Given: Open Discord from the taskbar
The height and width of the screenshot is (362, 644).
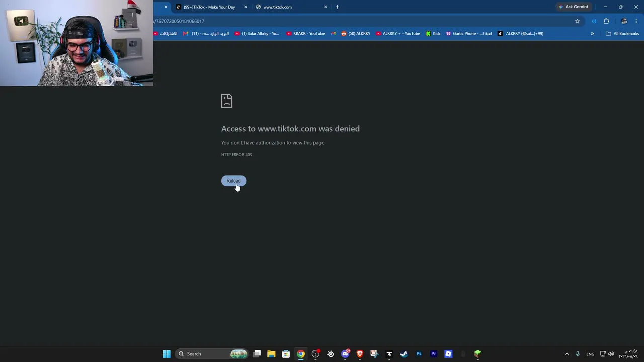Looking at the screenshot, I should coord(345,354).
